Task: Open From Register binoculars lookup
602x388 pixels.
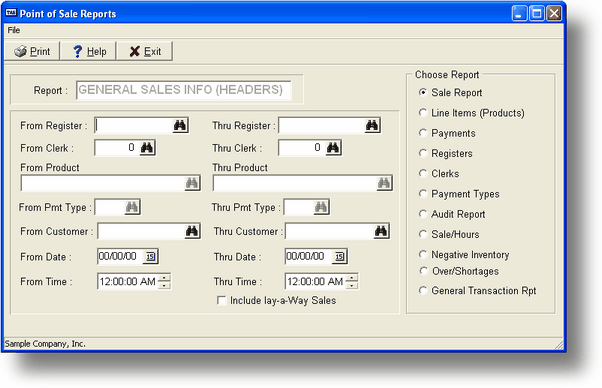Action: point(180,125)
